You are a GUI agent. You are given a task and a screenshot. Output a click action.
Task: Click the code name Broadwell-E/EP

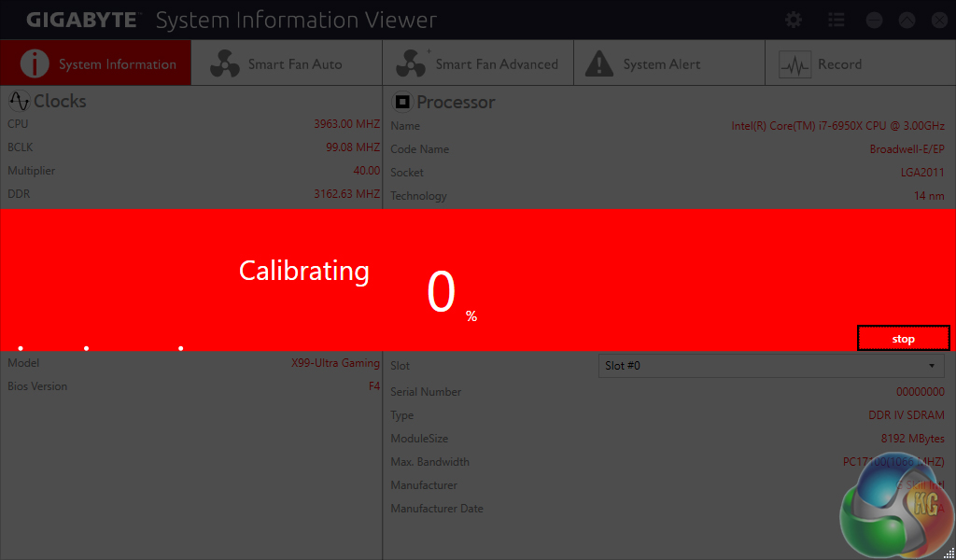(x=907, y=149)
